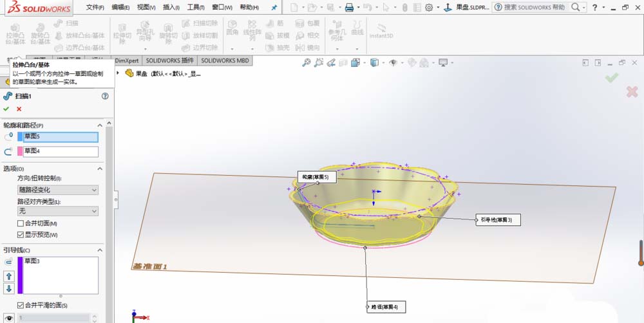
Task: Click Zoom to Fit in view toolbar
Action: (307, 63)
